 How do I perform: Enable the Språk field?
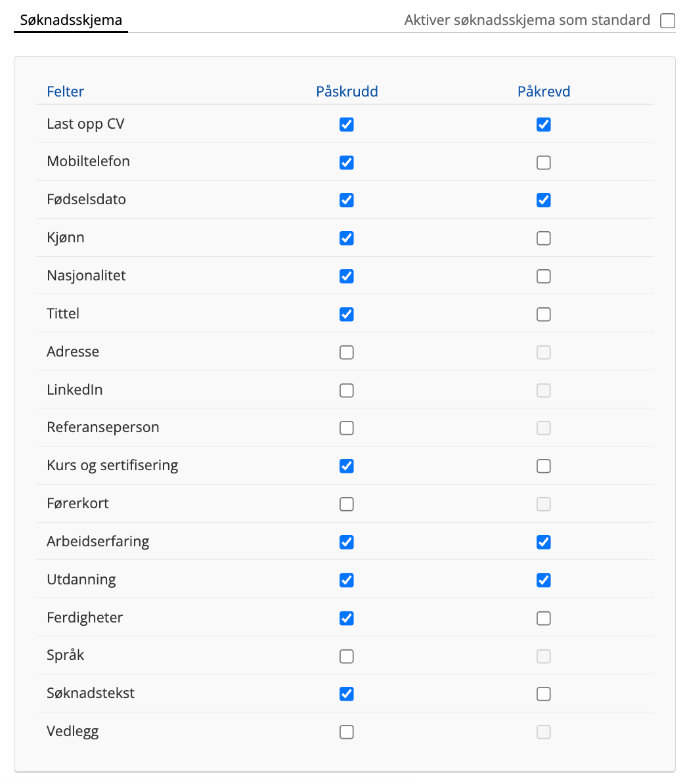[x=347, y=656]
